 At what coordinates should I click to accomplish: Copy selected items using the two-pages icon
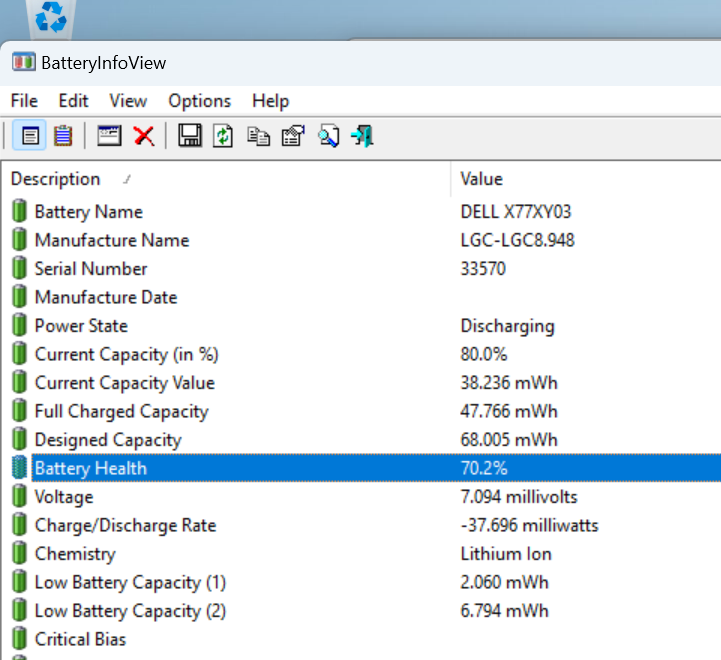coord(258,137)
